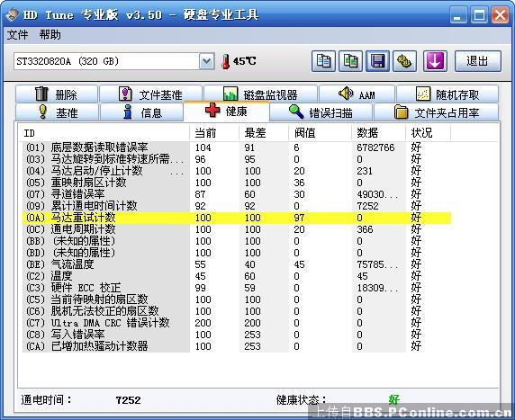This screenshot has height=420, width=515.
Task: Click the 当前 column header
Action: (x=214, y=133)
